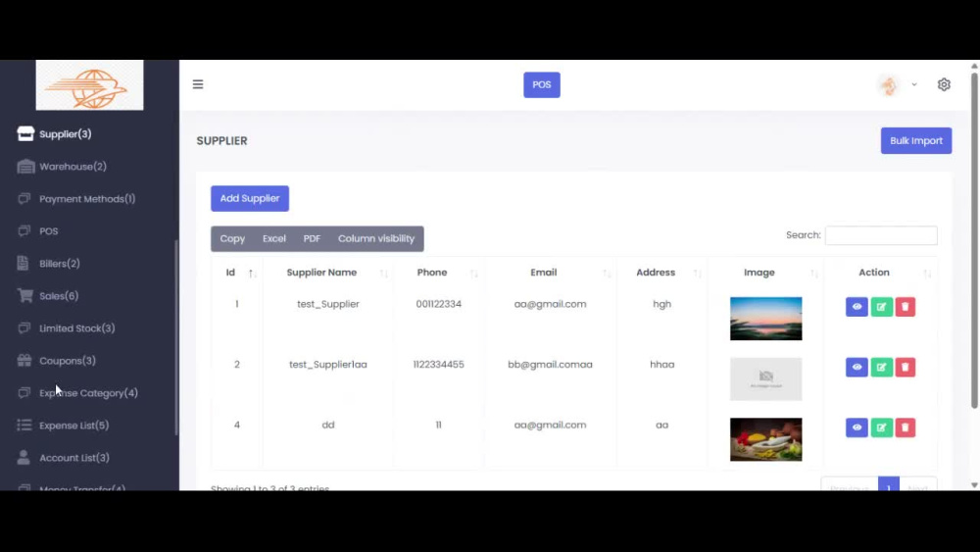Go to Sales(6) page
Viewport: 980px width, 552px height.
coord(59,296)
